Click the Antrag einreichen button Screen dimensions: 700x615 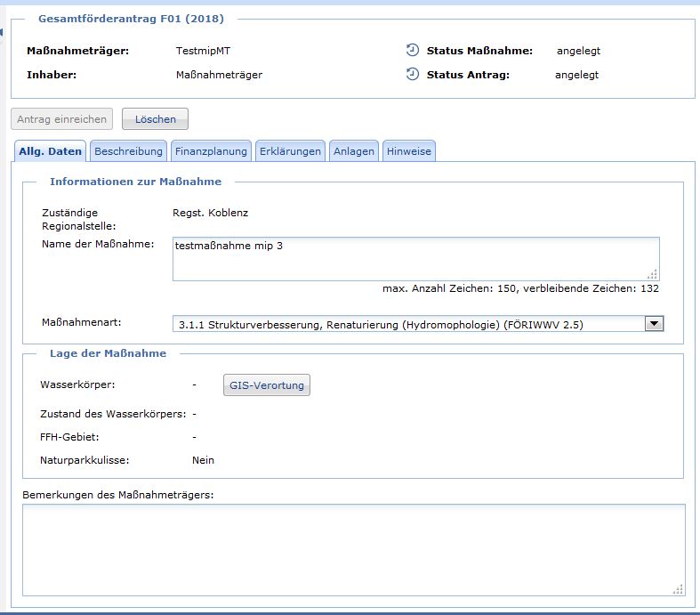[61, 119]
